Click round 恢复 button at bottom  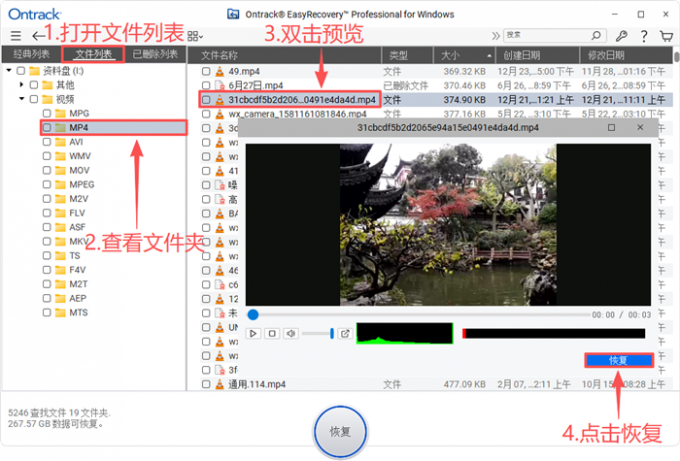(x=340, y=432)
